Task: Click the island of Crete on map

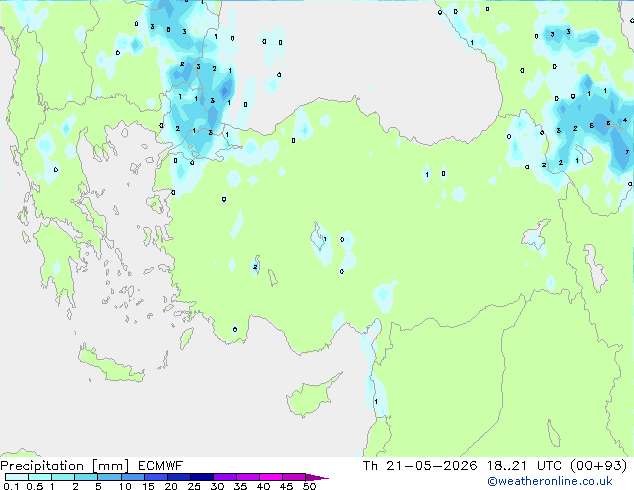Action: [x=109, y=365]
